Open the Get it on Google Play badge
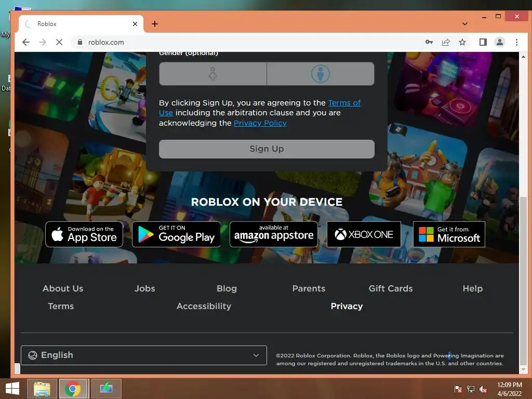 coord(176,234)
